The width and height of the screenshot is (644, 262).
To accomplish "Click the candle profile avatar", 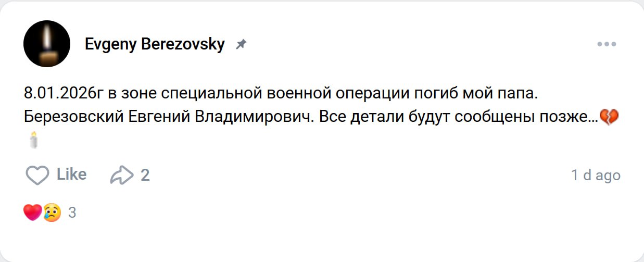I will [47, 44].
